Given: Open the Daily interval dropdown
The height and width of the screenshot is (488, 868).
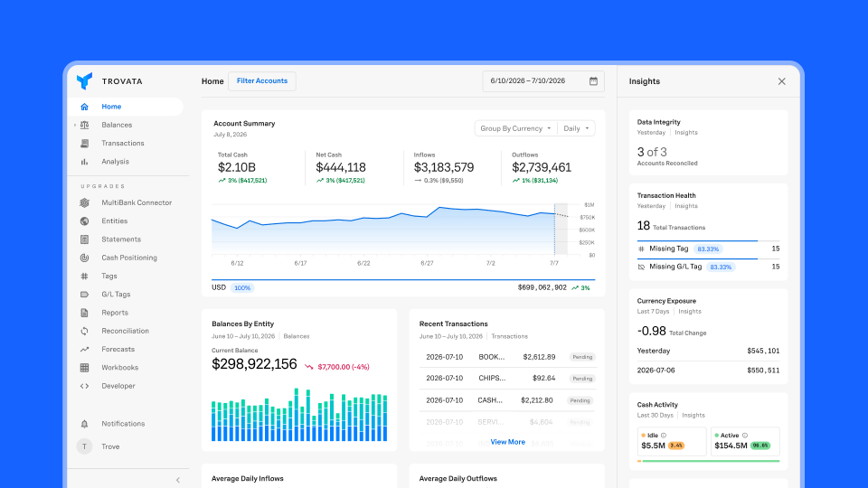Looking at the screenshot, I should (x=576, y=128).
